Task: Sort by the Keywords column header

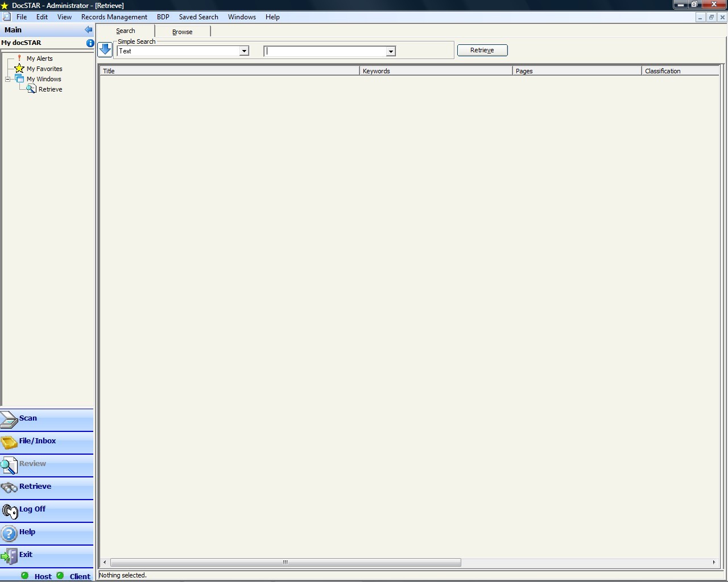Action: tap(436, 71)
